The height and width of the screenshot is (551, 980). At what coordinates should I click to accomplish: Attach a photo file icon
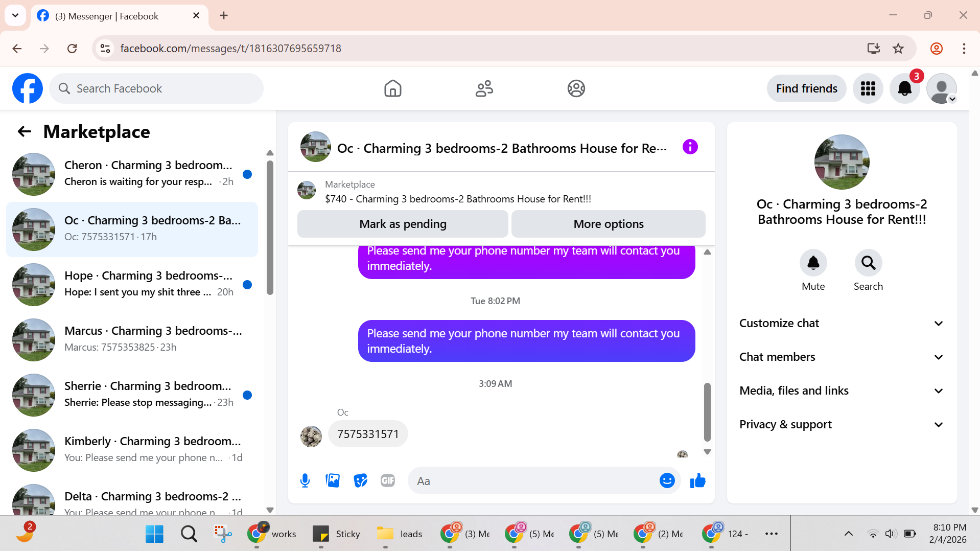pyautogui.click(x=333, y=480)
